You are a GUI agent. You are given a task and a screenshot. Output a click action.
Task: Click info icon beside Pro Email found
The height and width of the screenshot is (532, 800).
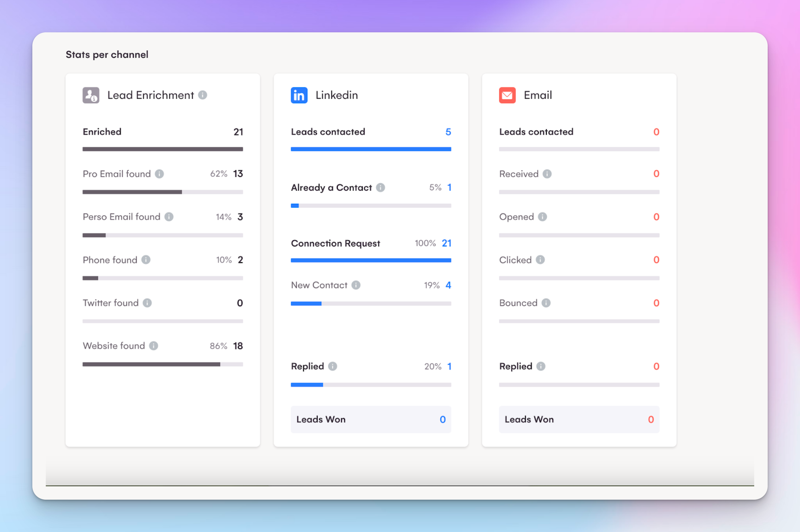click(159, 174)
